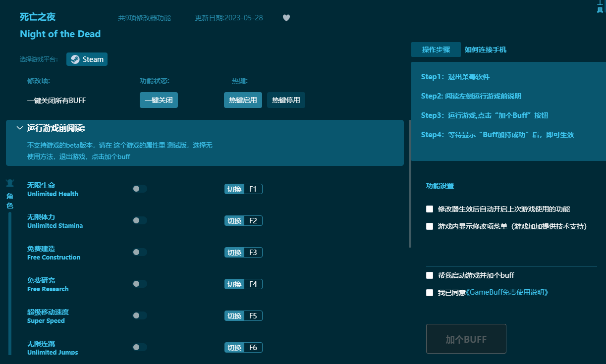Open the 如何连接手机 tab

(486, 50)
